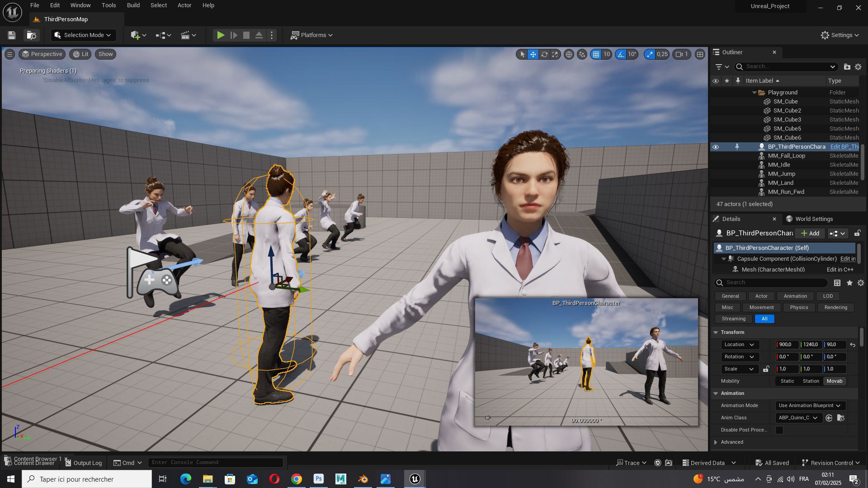Image resolution: width=868 pixels, height=488 pixels.
Task: Toggle surface snapping icon in the viewport toolbar
Action: (x=582, y=54)
